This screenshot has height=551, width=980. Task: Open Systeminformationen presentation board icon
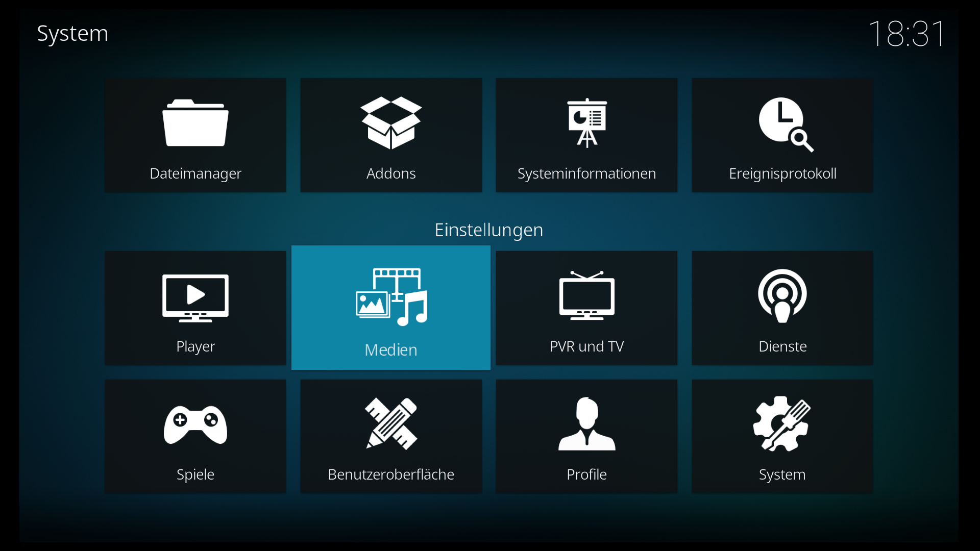(x=587, y=123)
